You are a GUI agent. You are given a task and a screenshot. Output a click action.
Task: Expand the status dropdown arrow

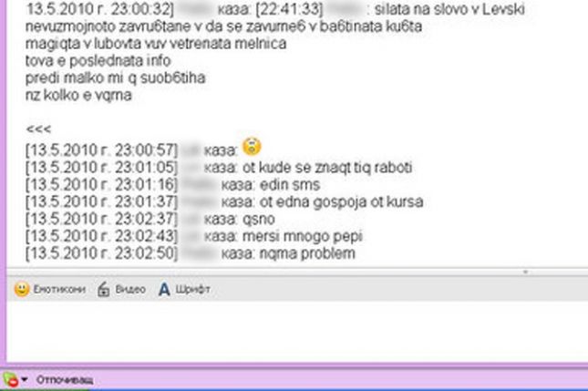pyautogui.click(x=25, y=380)
